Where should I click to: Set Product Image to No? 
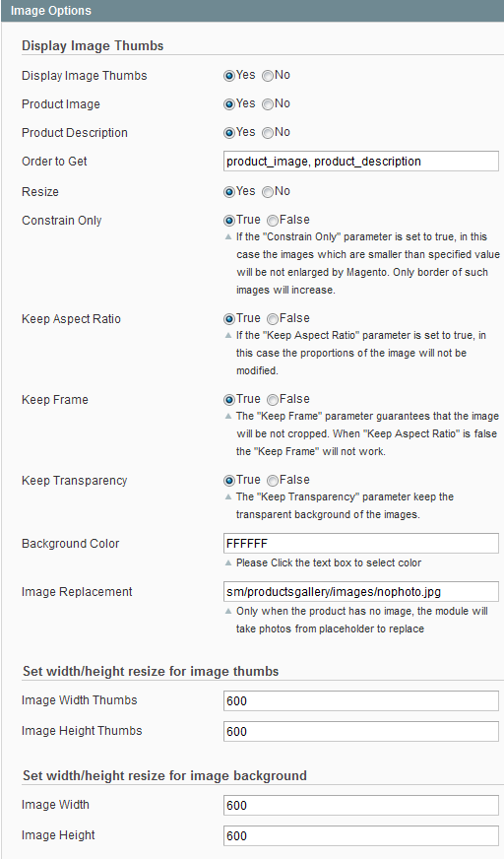[268, 104]
